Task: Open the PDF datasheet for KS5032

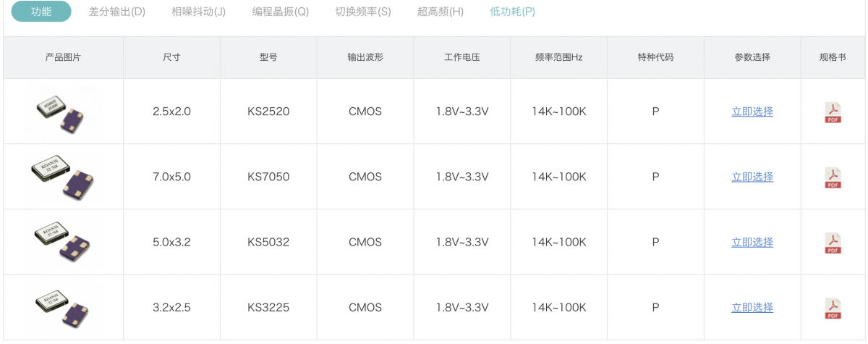Action: point(833,243)
